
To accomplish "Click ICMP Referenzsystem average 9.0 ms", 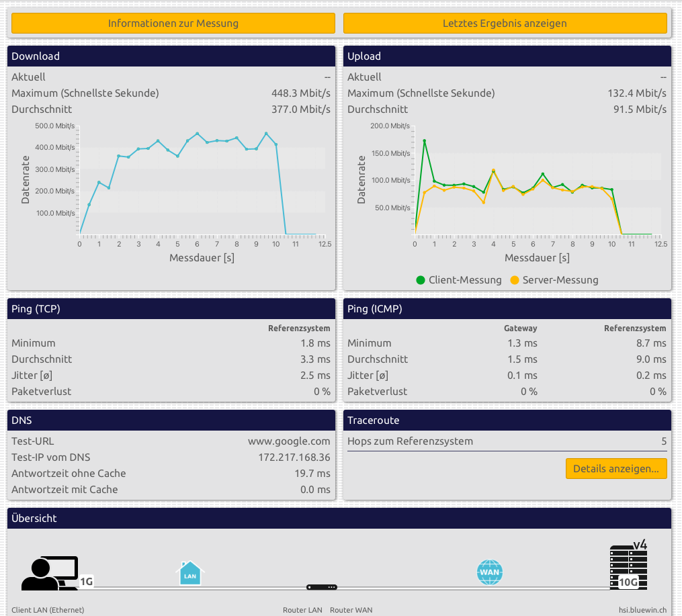I will (651, 359).
